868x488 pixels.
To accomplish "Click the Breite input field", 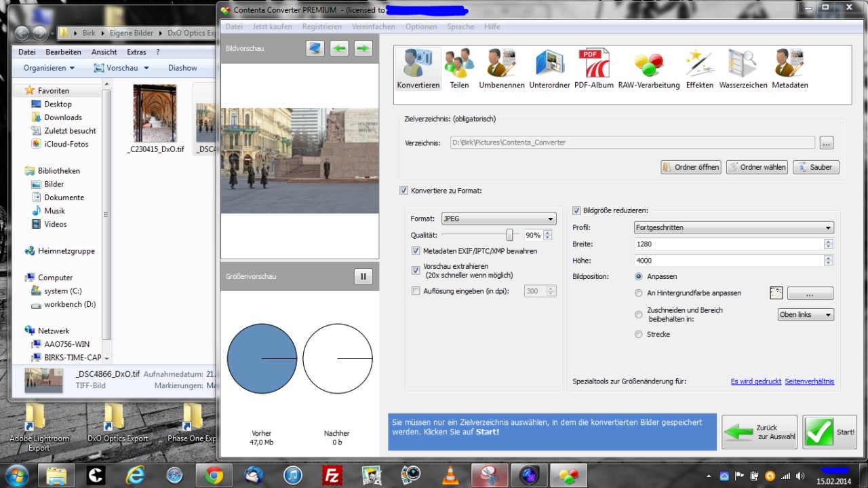I will click(x=728, y=244).
